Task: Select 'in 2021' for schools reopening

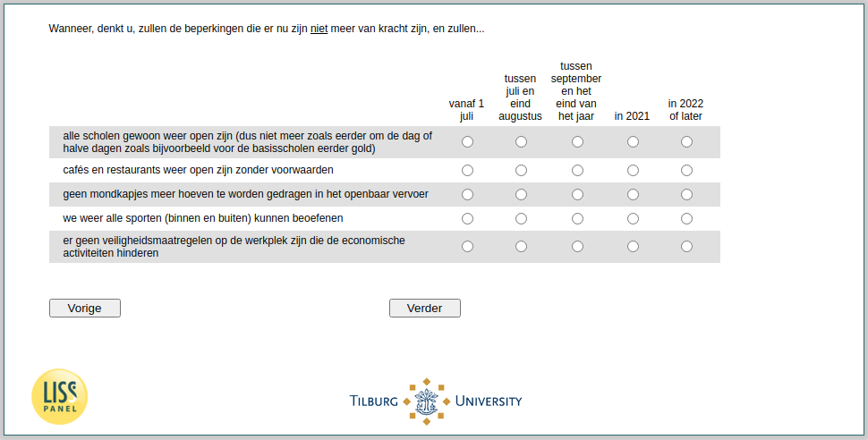Action: [633, 142]
